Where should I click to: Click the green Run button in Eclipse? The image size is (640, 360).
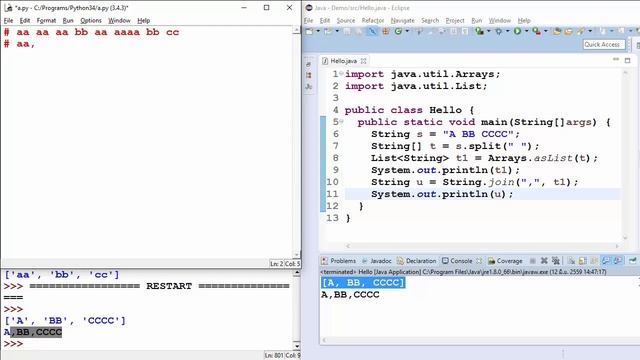tap(518, 31)
